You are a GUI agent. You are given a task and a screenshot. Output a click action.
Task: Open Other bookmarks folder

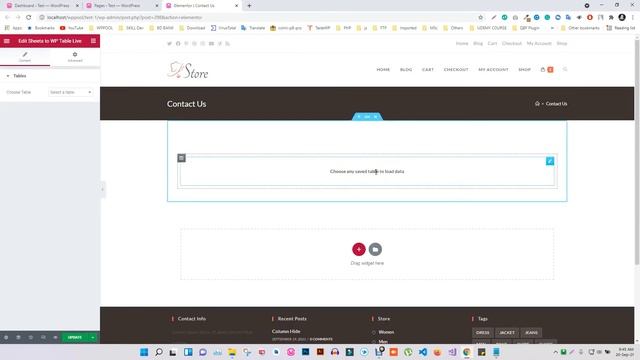580,28
